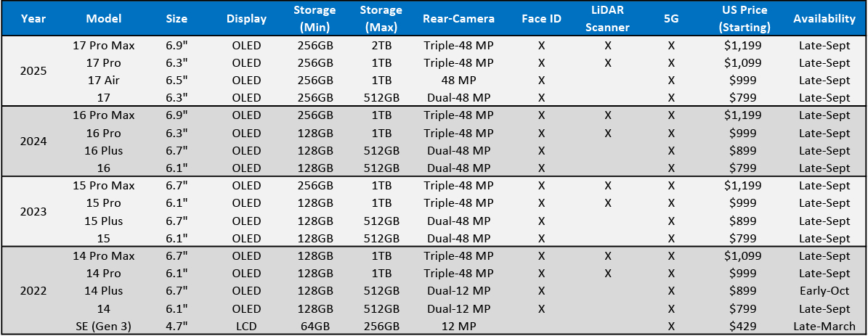This screenshot has height=336, width=868.
Task: Click the Late-March availability cell
Action: [824, 327]
